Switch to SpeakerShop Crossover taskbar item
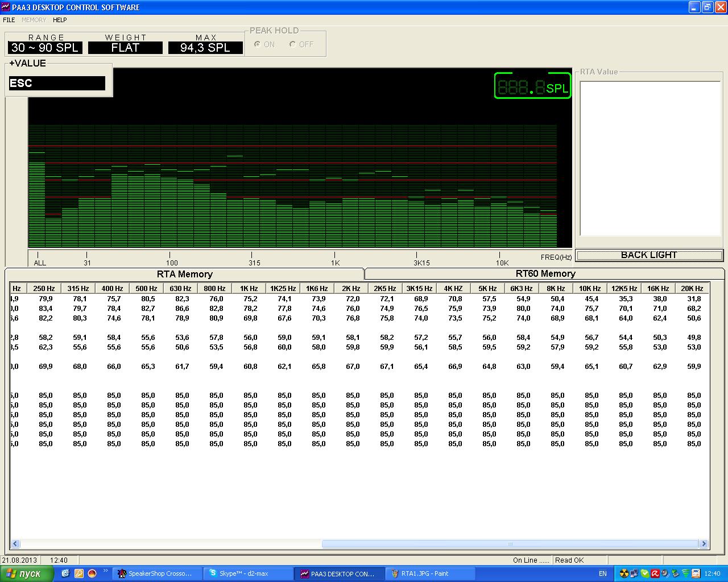Screen dimensions: 728x582 pos(158,573)
